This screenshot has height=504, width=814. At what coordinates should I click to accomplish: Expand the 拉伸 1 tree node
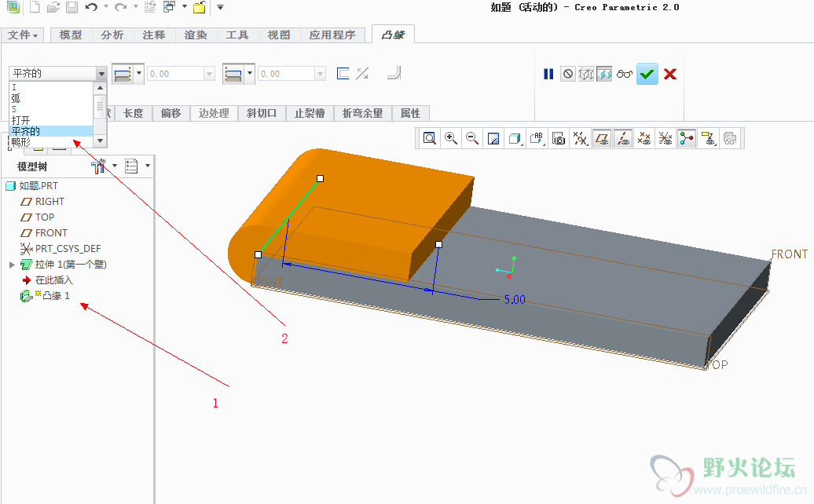pyautogui.click(x=12, y=265)
